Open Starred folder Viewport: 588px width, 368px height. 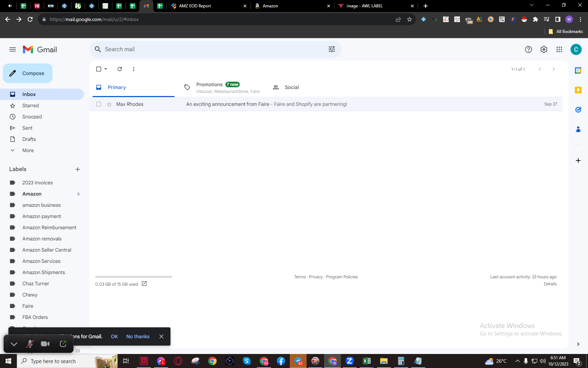tap(42, 105)
